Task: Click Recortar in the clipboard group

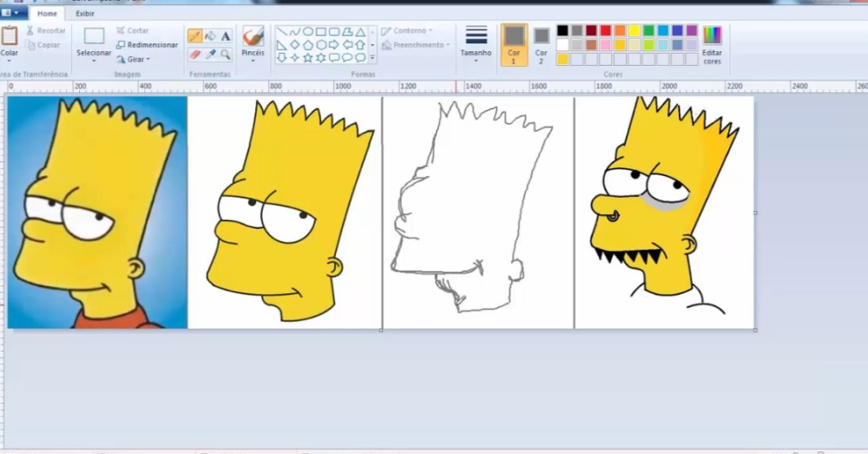Action: [x=46, y=30]
